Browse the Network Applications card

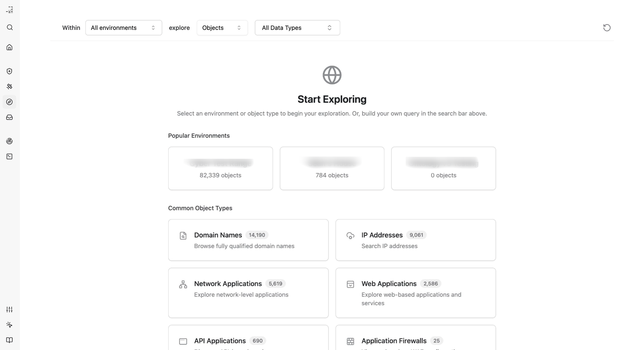coord(248,293)
